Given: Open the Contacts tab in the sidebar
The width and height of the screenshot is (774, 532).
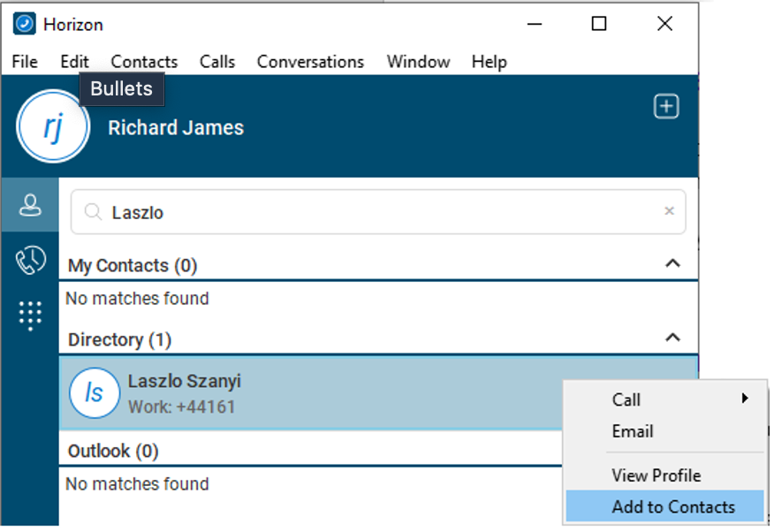Looking at the screenshot, I should click(30, 205).
